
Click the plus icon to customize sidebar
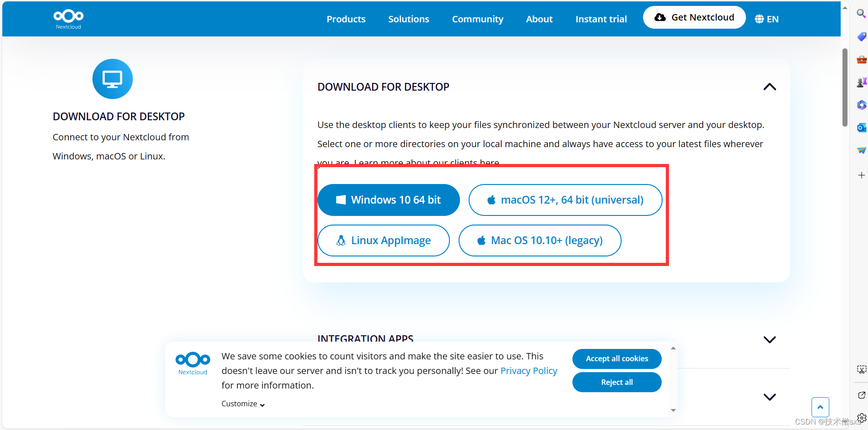tap(861, 175)
